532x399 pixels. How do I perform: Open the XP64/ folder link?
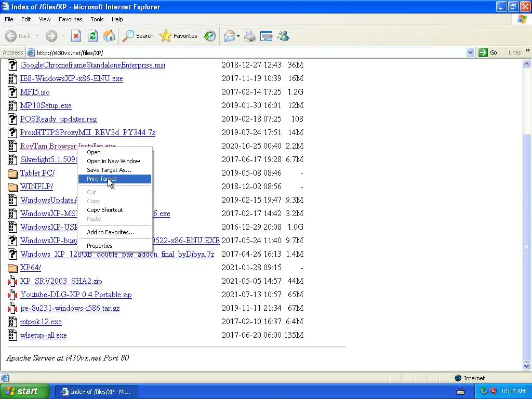(31, 268)
